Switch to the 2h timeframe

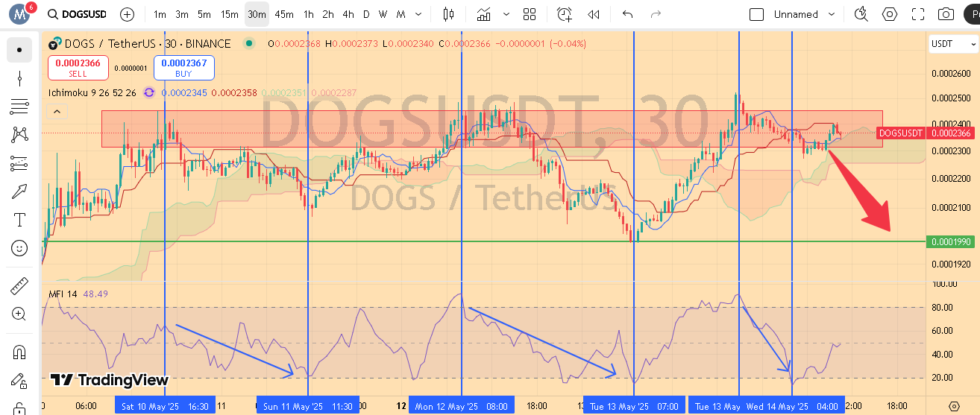328,14
